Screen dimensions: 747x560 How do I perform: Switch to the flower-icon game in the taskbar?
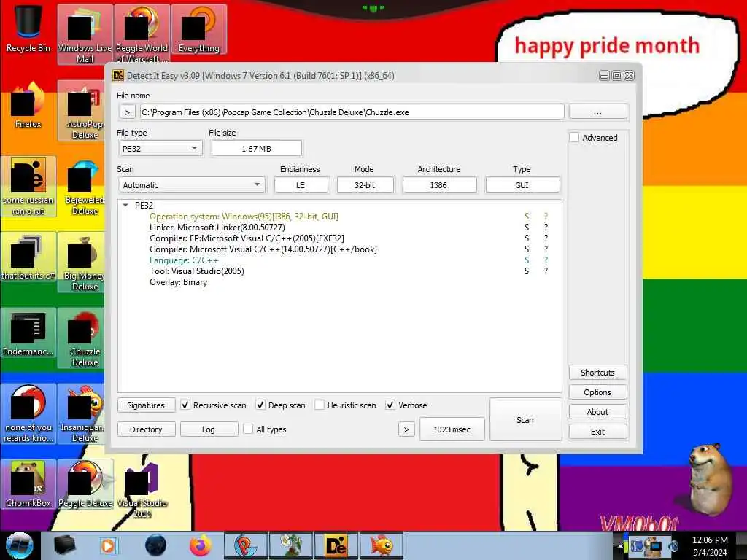pos(290,545)
